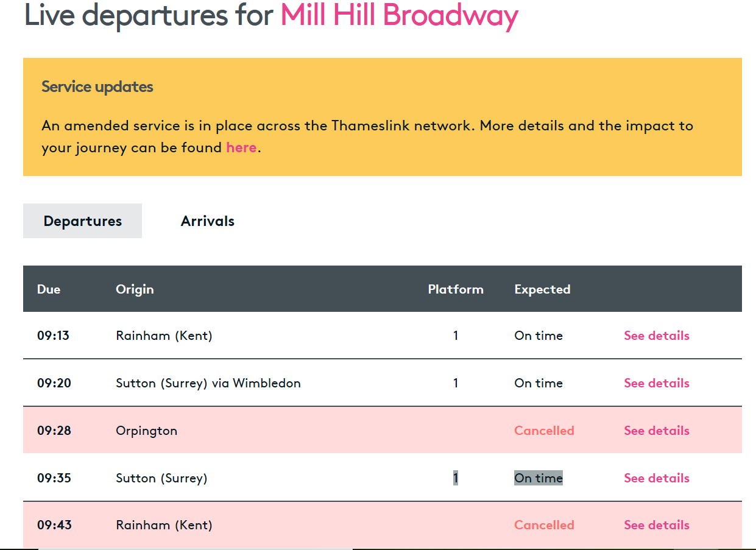Click the 09:13 due time
This screenshot has width=756, height=550.
53,336
